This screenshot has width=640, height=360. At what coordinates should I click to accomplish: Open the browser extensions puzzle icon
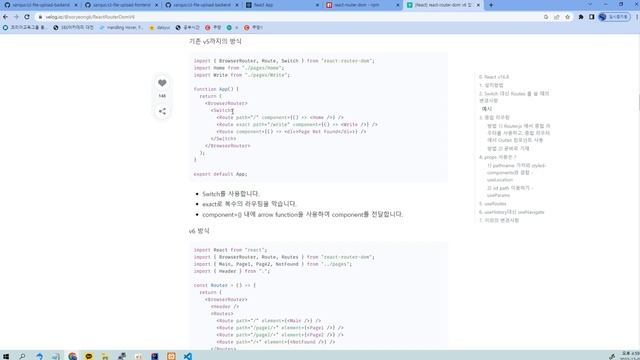click(x=581, y=17)
